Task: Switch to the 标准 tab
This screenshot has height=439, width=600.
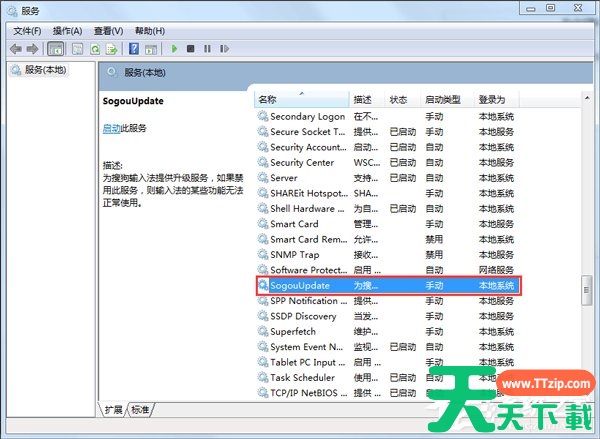Action: pos(140,410)
